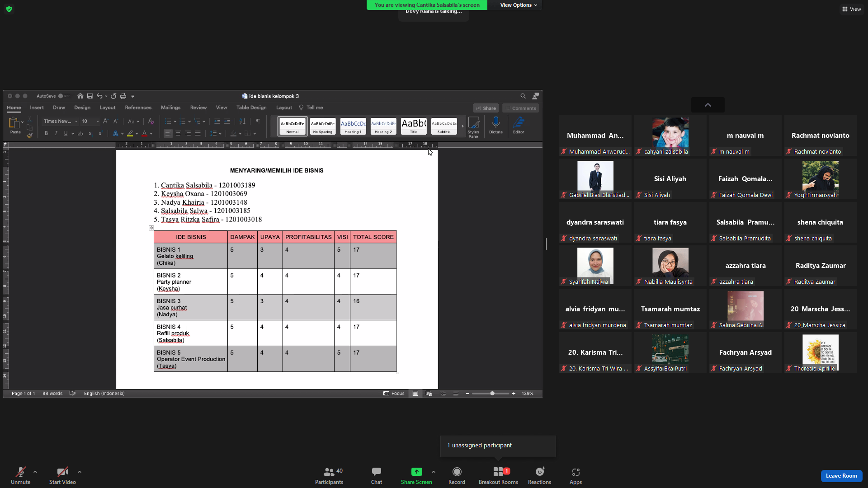Viewport: 868px width, 488px height.
Task: Apply the Heading 1 style
Action: coord(353,126)
